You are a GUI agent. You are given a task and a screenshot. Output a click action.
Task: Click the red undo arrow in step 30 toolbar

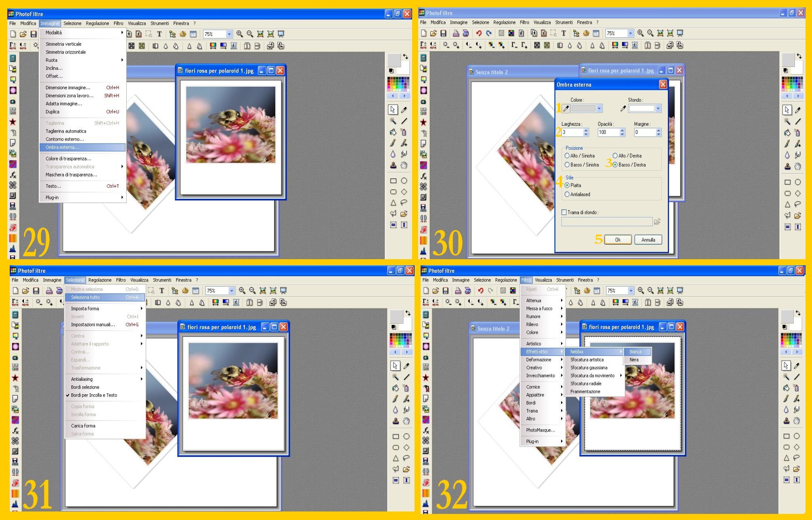point(479,33)
